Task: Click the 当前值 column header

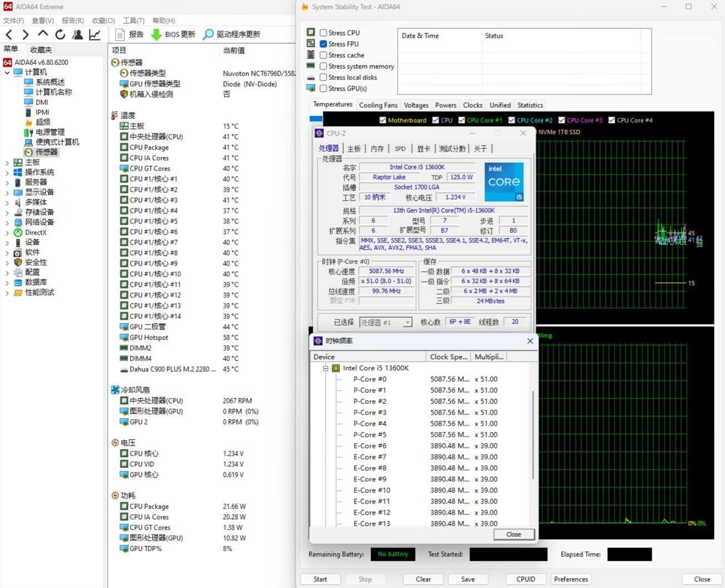Action: pos(234,50)
